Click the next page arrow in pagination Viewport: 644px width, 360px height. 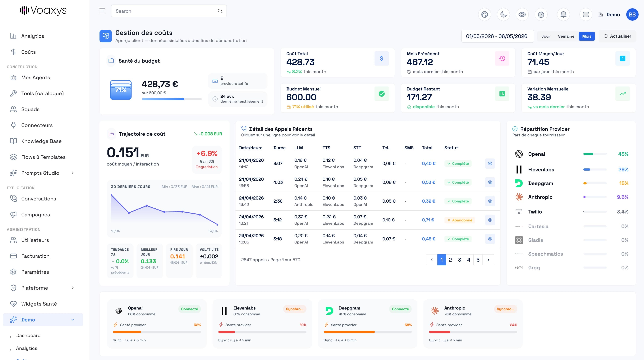488,260
